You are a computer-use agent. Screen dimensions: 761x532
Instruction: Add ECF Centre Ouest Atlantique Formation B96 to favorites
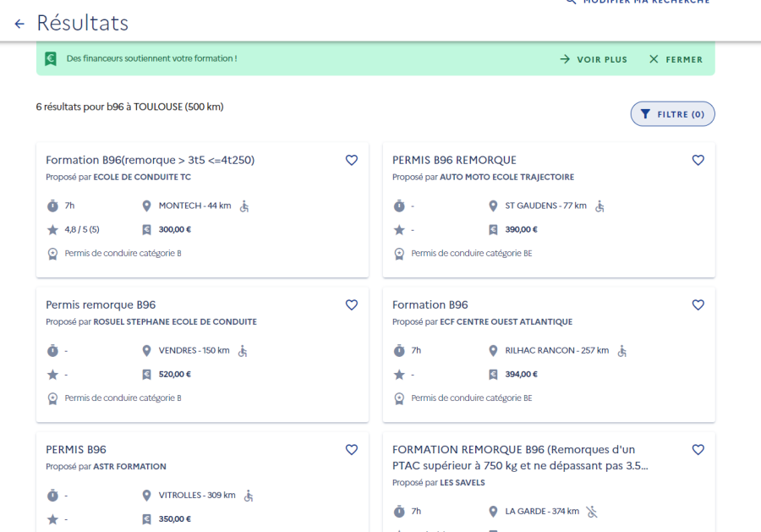(x=698, y=304)
